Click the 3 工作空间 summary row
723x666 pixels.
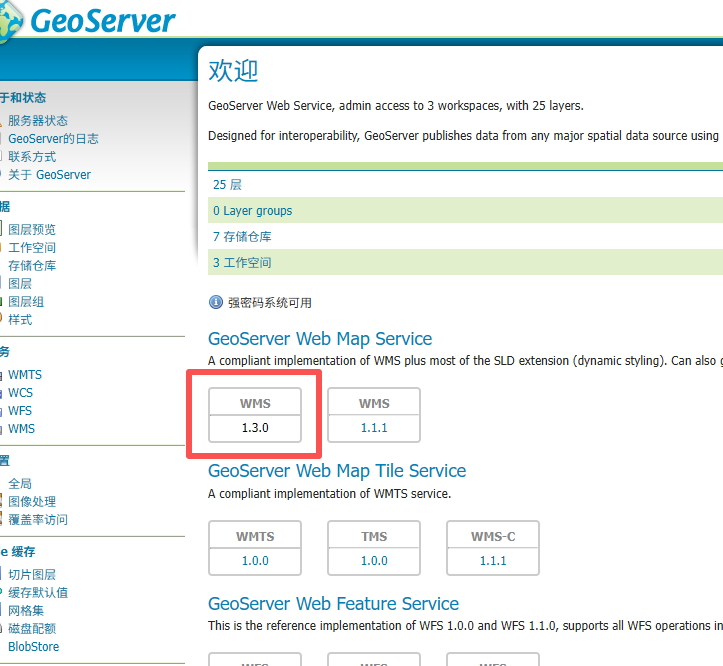465,262
